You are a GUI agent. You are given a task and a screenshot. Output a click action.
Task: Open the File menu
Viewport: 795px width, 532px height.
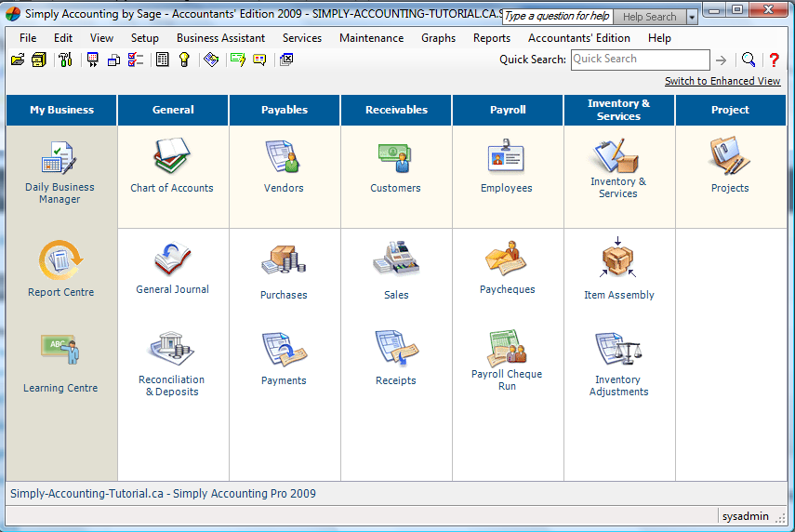point(28,38)
